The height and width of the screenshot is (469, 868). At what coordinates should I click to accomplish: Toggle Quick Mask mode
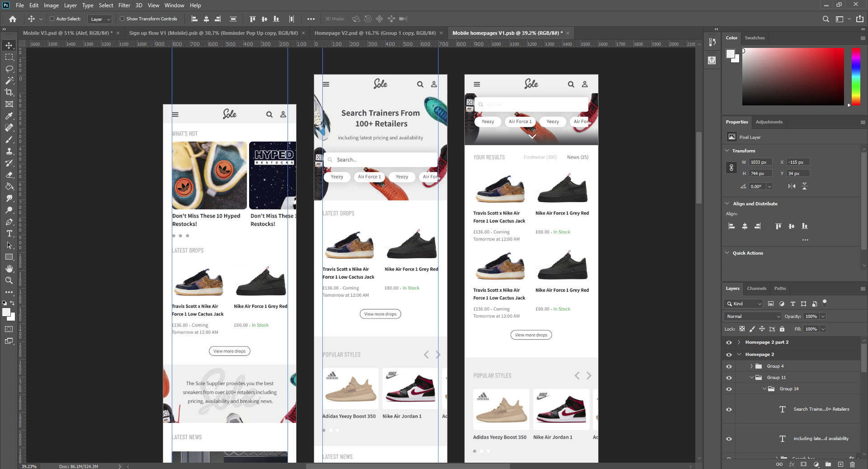pos(9,329)
